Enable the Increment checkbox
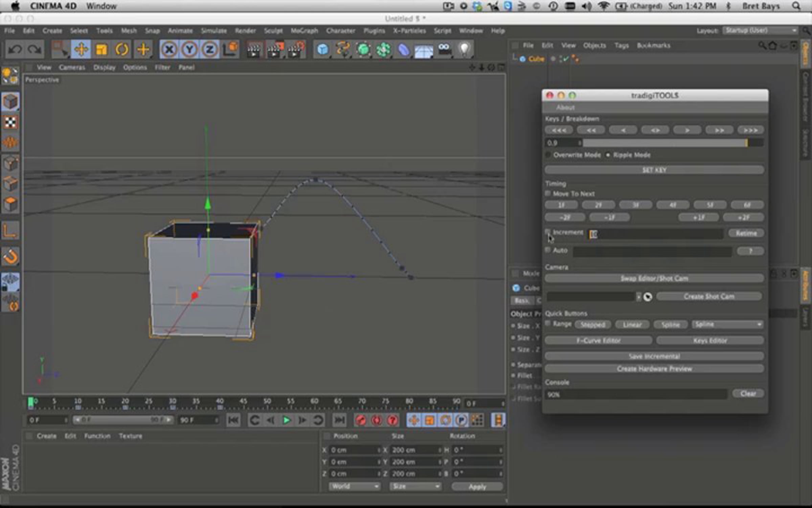The width and height of the screenshot is (812, 508). pos(548,232)
